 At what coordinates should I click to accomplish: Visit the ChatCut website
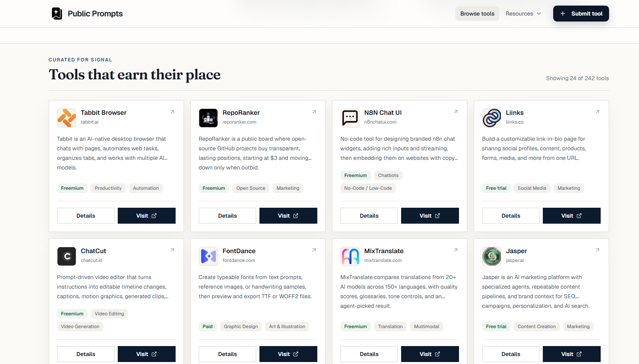click(146, 354)
